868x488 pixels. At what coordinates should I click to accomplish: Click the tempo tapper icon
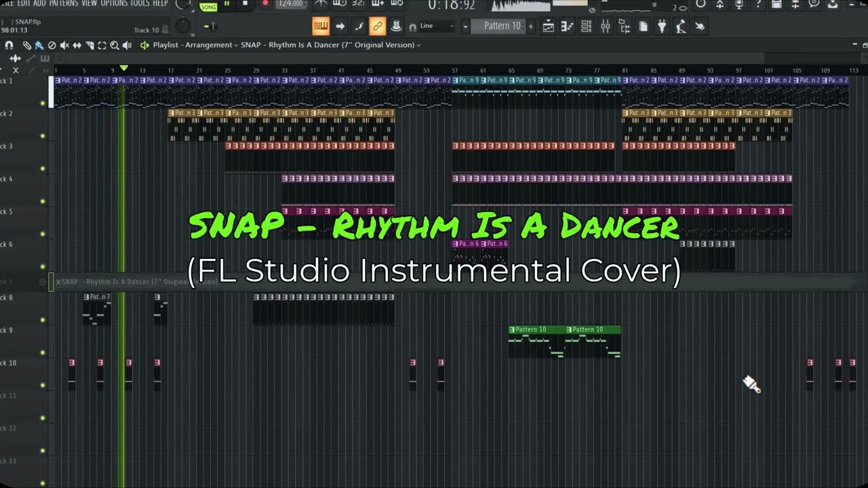pos(681,26)
